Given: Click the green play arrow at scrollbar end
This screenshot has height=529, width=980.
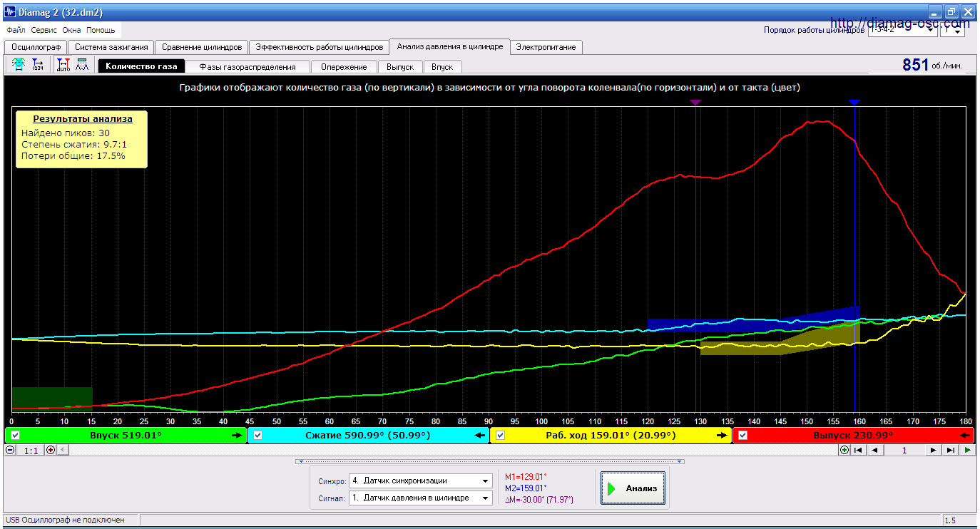Looking at the screenshot, I should pos(967,450).
